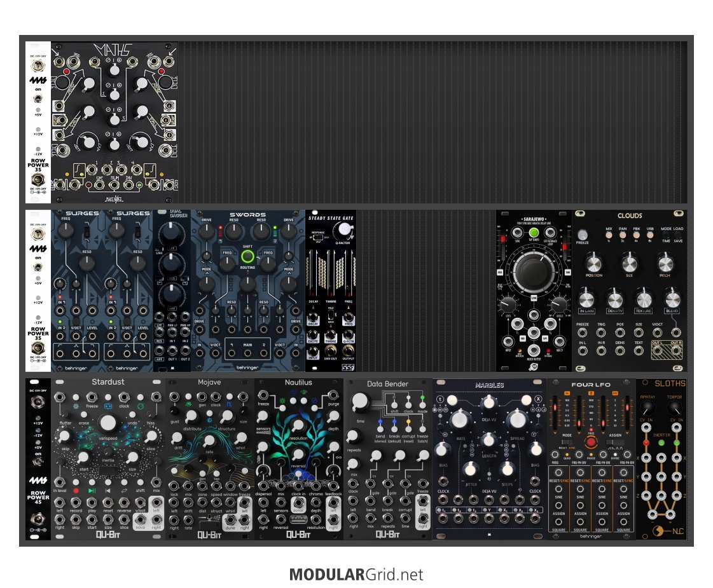Viewport: 713px width, 588px height.
Task: Click the SUM output jack on Maths
Action: coord(114,185)
